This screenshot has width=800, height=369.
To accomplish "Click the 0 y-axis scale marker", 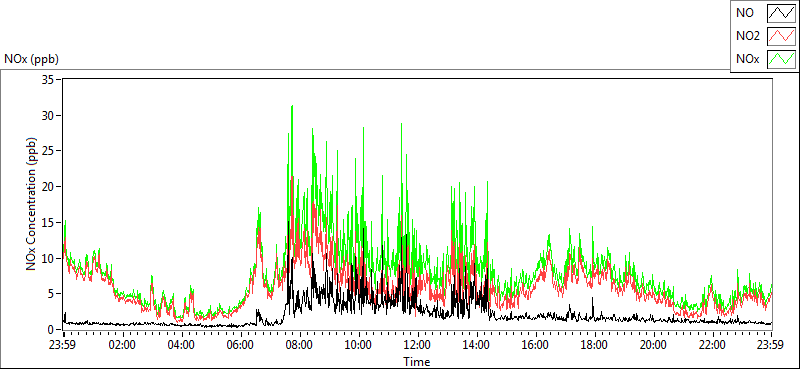I will (52, 329).
